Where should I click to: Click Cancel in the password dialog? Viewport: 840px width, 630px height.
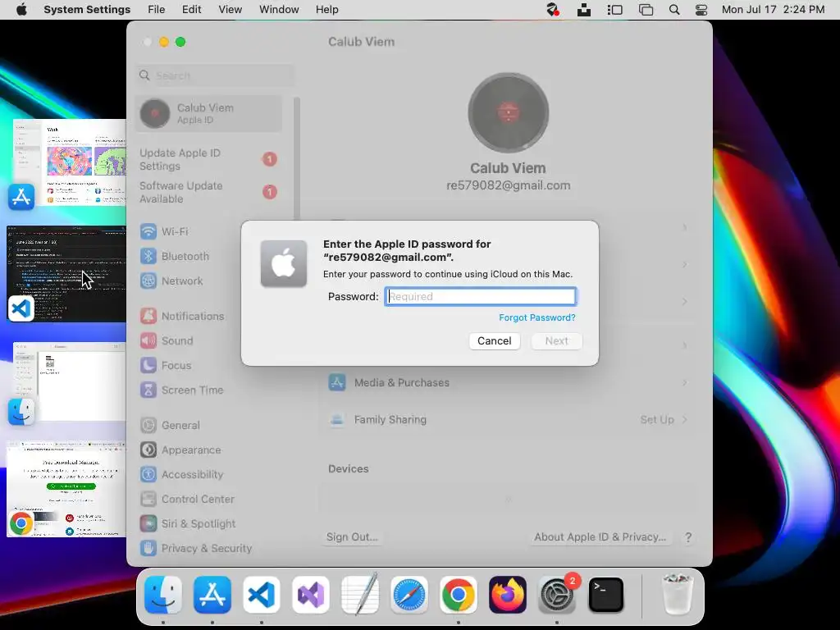coord(495,340)
